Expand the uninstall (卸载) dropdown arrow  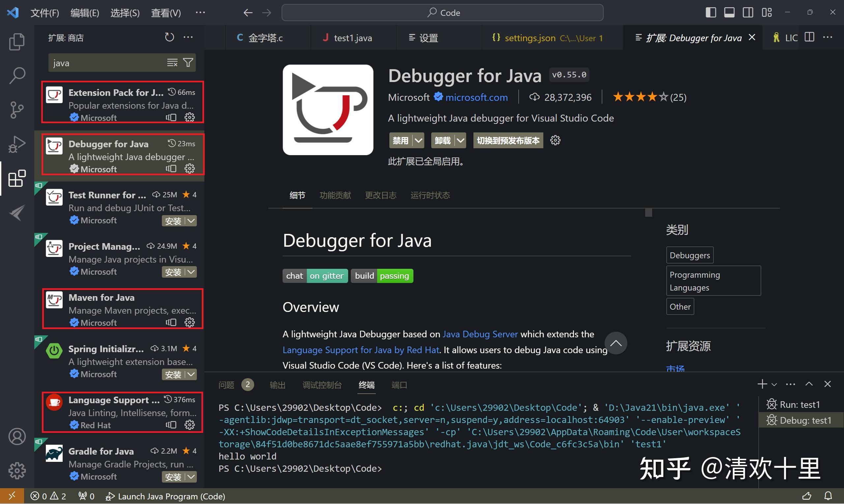[460, 140]
